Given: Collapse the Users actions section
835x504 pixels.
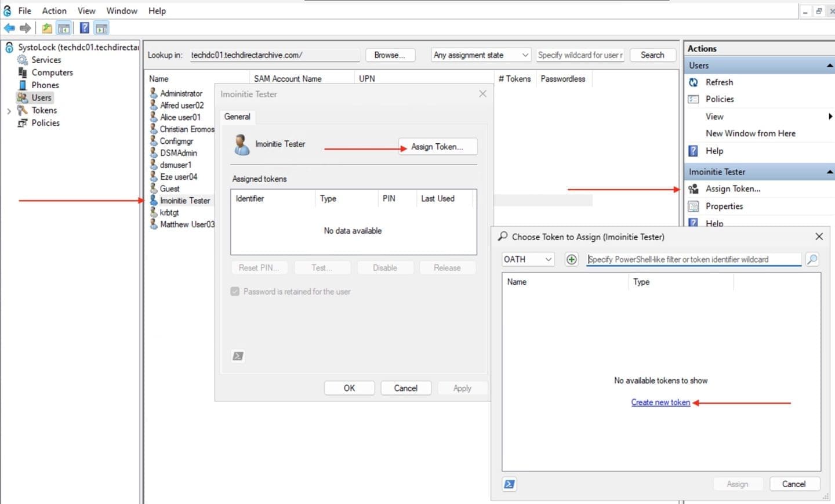Looking at the screenshot, I should (x=830, y=66).
